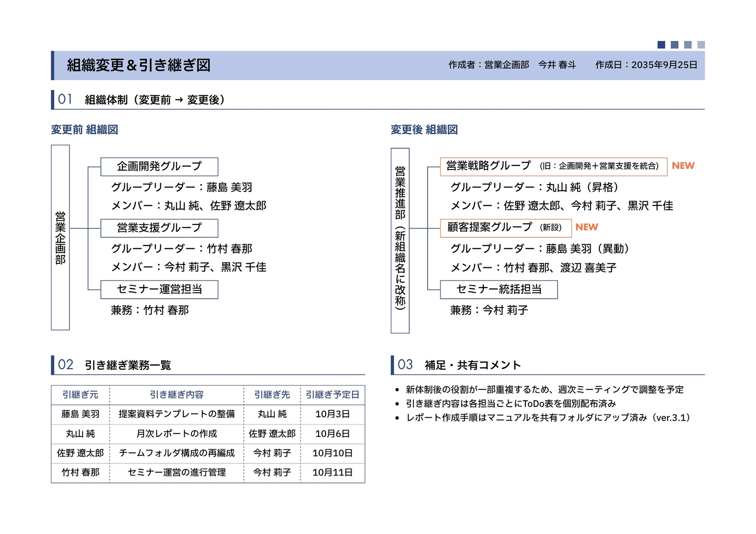
Task: Click the lightest gray-blue square at top right
Action: coord(701,45)
